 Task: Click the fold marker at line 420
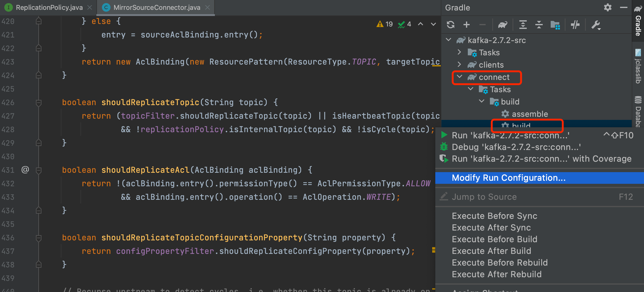39,21
